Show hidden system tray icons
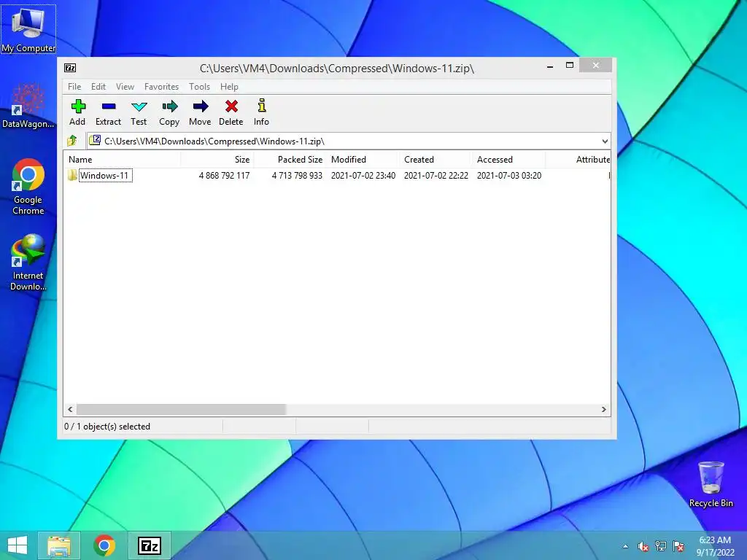This screenshot has width=747, height=560. [625, 547]
